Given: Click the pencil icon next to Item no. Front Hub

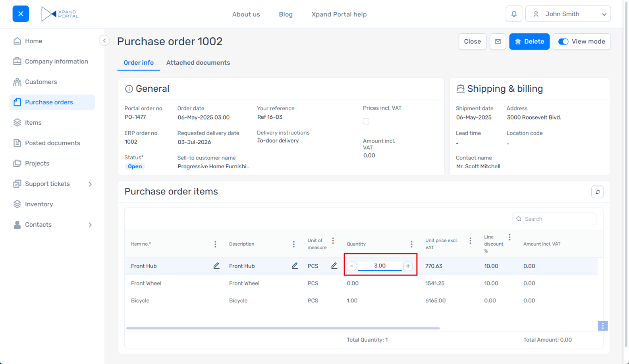Looking at the screenshot, I should (216, 266).
